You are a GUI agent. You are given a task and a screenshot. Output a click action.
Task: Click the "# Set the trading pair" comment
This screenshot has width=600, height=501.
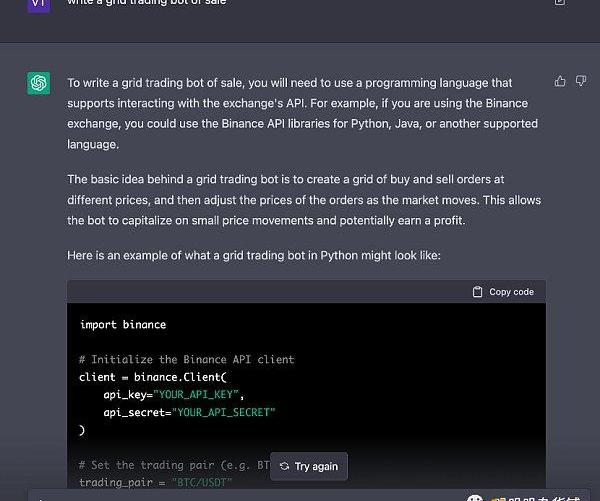[170, 465]
